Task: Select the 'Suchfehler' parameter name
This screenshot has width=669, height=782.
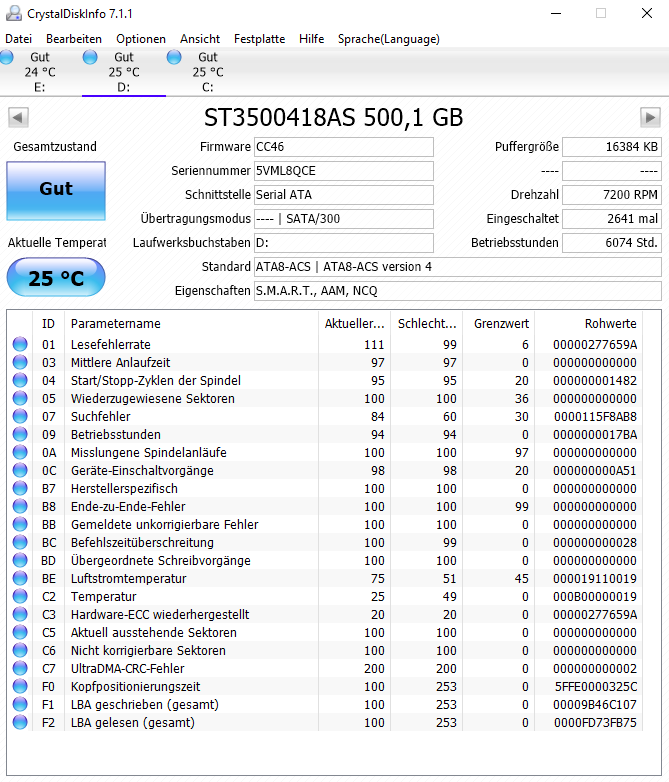Action: [100, 416]
